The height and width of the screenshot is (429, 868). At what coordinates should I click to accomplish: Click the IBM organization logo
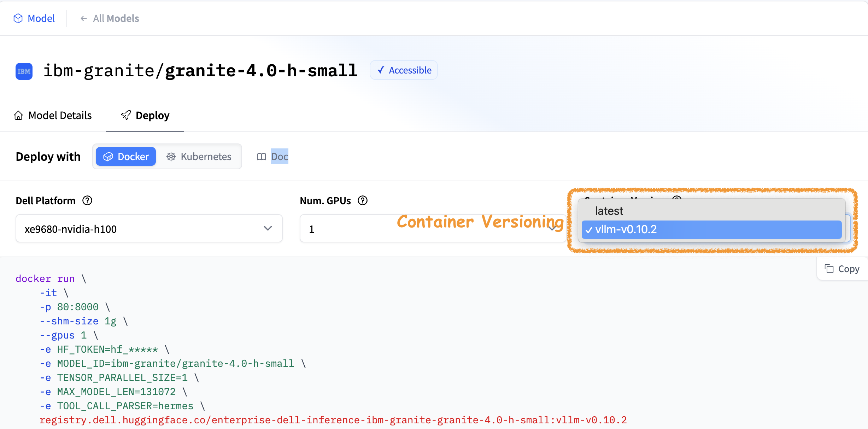coord(24,71)
